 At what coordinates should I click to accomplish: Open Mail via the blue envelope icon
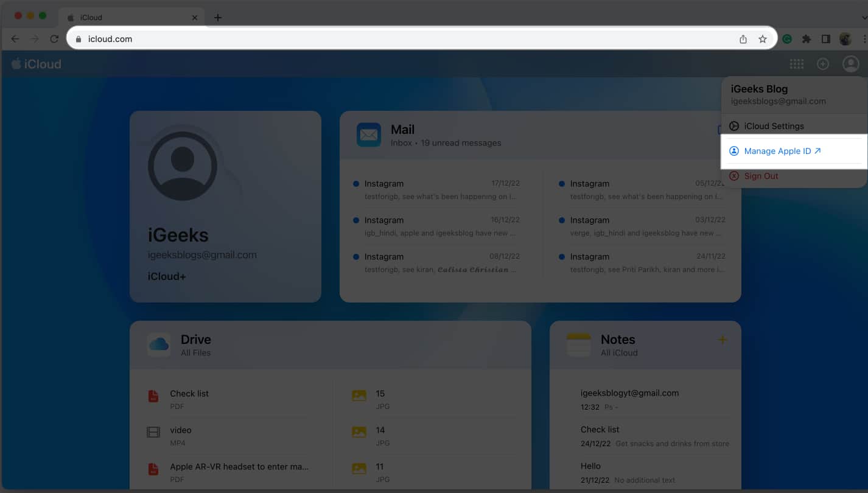pyautogui.click(x=368, y=134)
